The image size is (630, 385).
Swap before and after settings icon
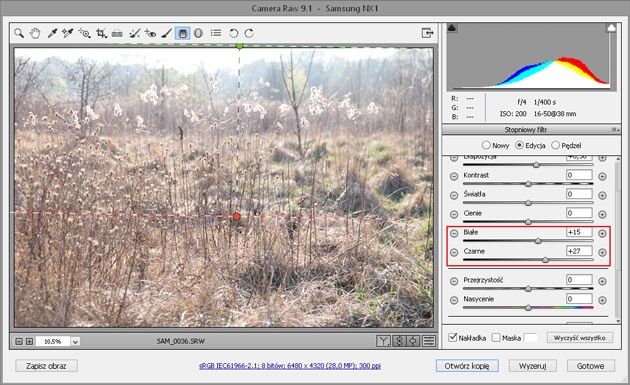pyautogui.click(x=399, y=341)
